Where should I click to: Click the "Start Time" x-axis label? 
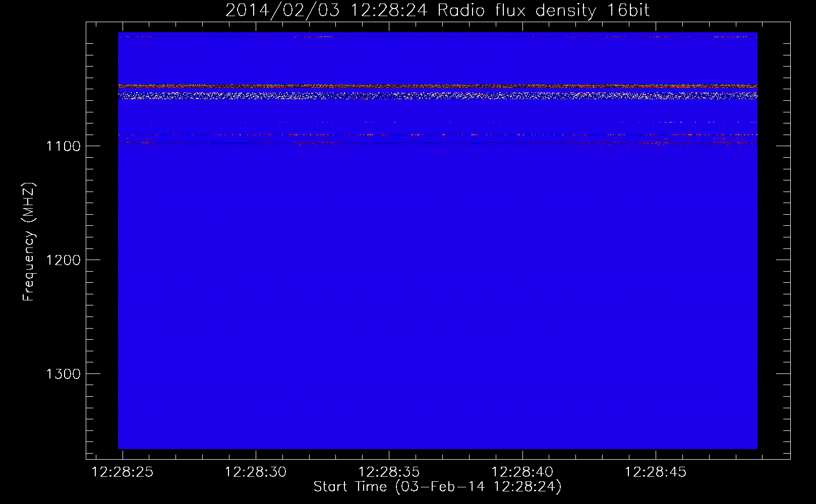(x=350, y=487)
